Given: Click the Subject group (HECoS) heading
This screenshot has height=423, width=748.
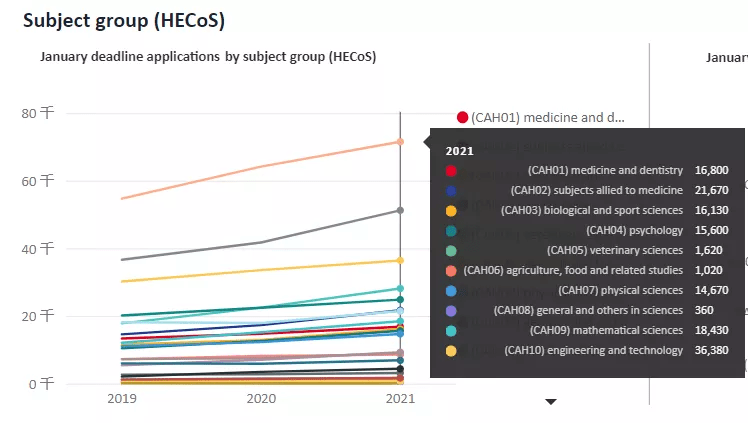Looking at the screenshot, I should click(x=124, y=21).
